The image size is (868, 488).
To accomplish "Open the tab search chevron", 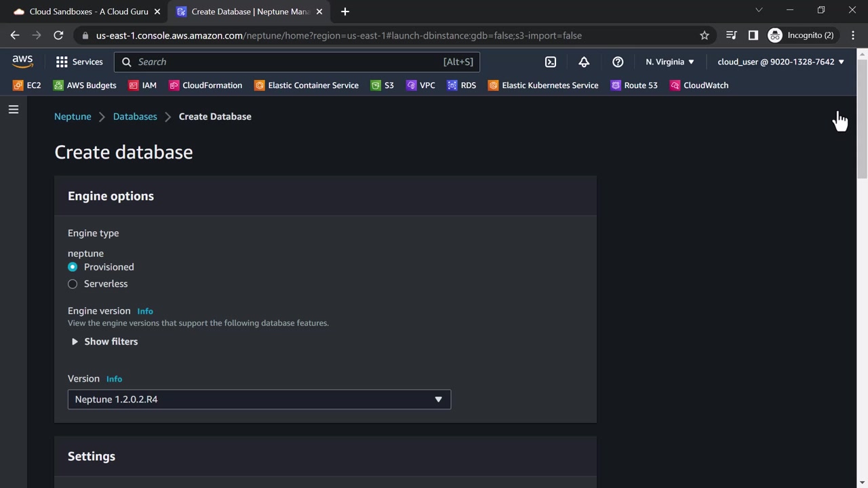I will click(x=759, y=10).
